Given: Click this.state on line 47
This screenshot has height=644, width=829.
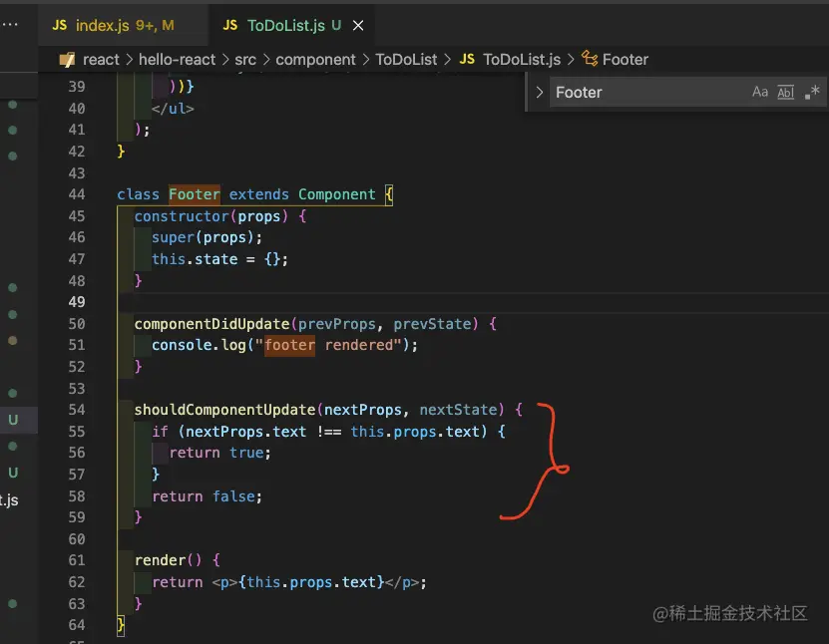Looking at the screenshot, I should click(195, 259).
